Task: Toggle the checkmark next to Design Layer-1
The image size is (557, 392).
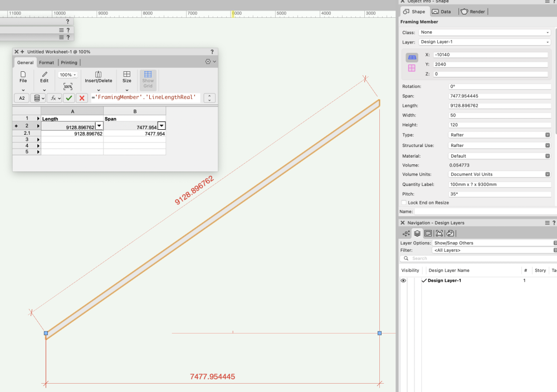Action: click(x=424, y=280)
